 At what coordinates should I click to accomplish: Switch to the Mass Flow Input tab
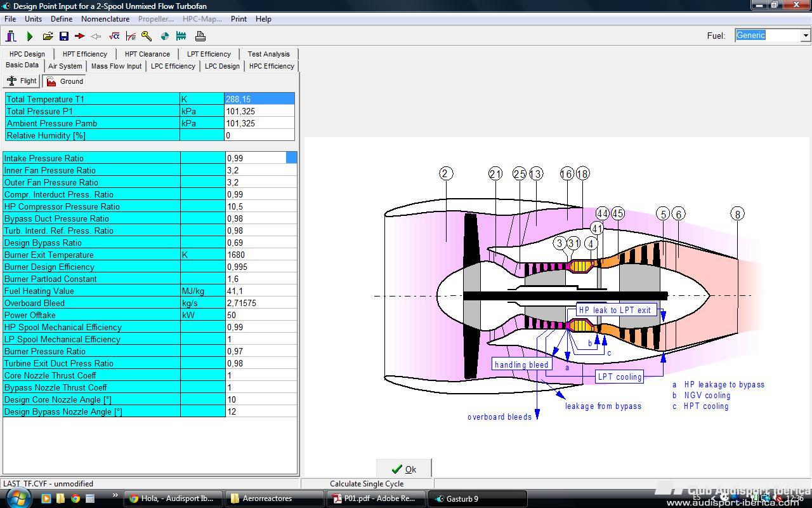tap(116, 66)
